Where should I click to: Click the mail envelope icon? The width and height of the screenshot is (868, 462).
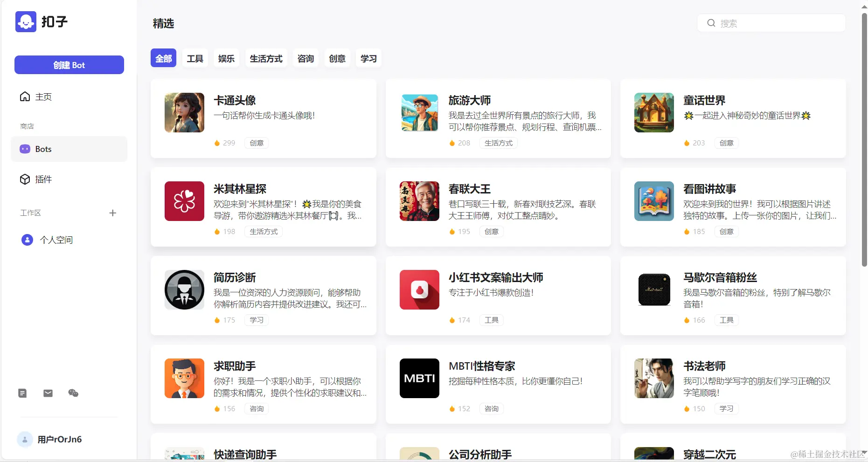click(x=48, y=393)
